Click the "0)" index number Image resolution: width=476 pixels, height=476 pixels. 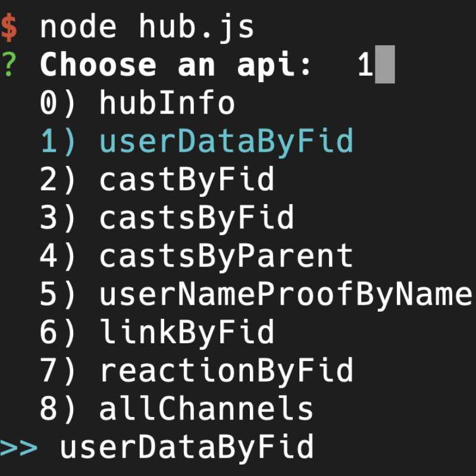59,104
